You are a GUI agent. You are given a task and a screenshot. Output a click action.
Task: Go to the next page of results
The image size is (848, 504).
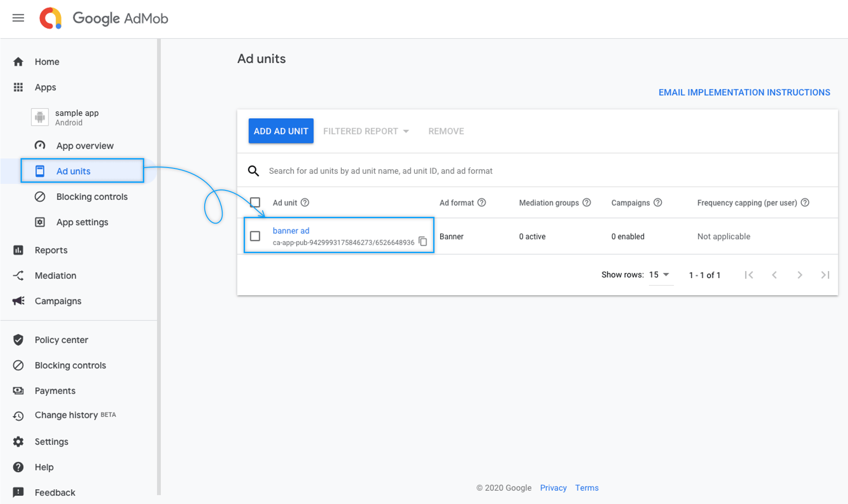click(800, 275)
